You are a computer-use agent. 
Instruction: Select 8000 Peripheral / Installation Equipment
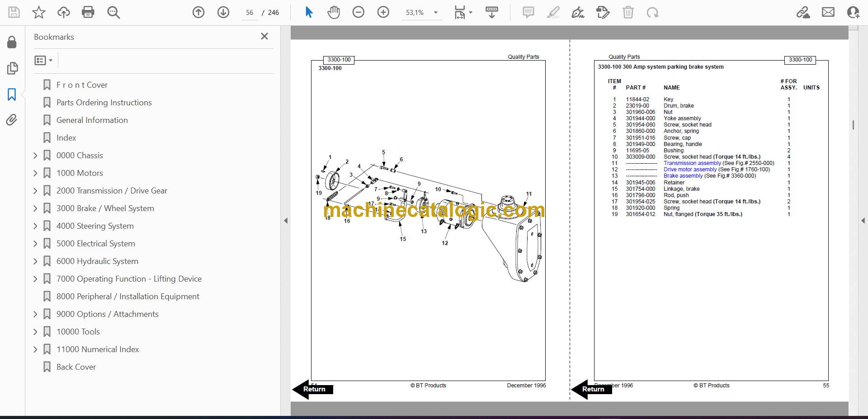(128, 297)
